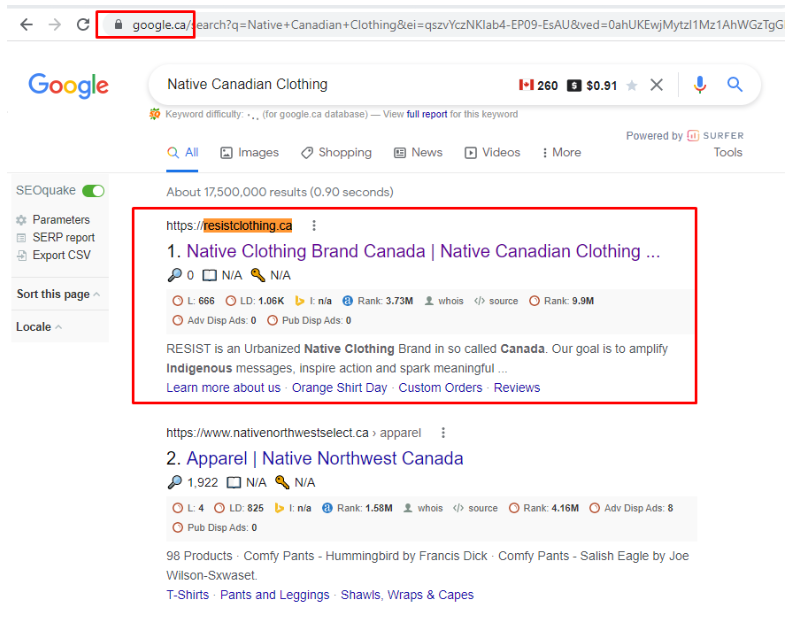
Task: Click the About 17,500,000 results text
Action: (x=280, y=192)
